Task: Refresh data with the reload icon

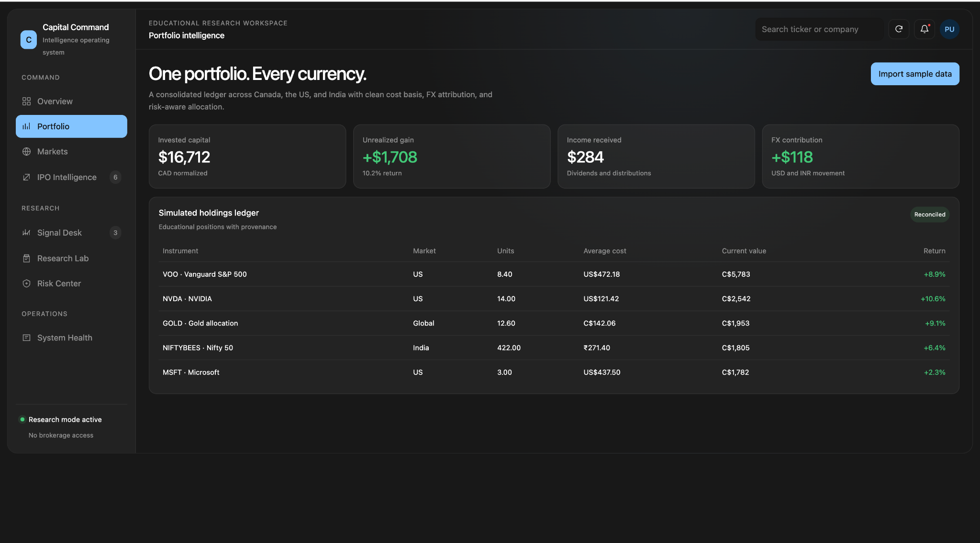Action: pyautogui.click(x=899, y=29)
